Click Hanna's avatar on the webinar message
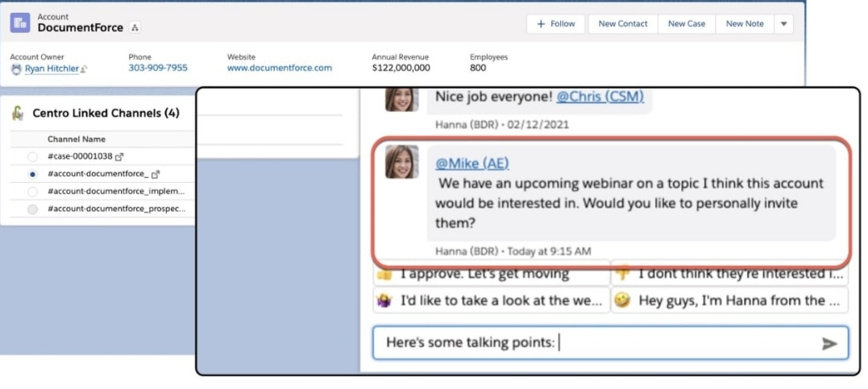 [x=402, y=162]
